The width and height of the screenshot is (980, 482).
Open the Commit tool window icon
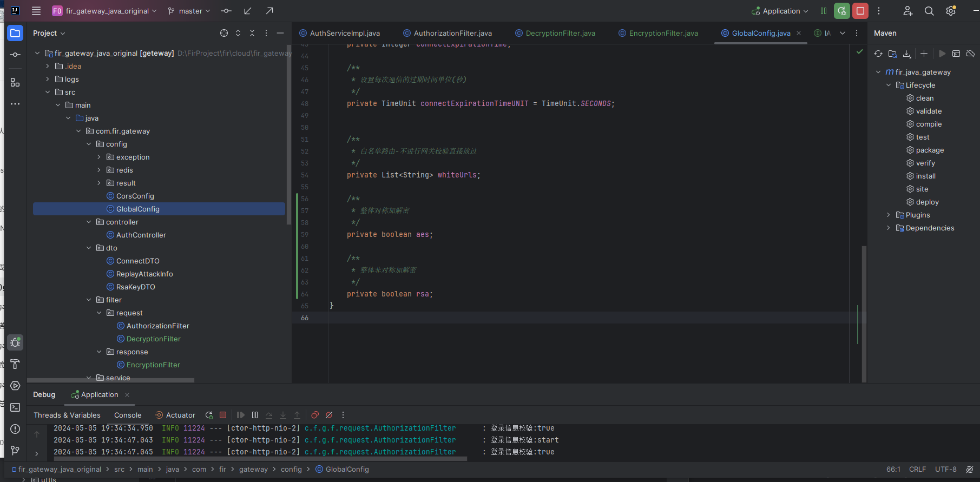pyautogui.click(x=15, y=55)
